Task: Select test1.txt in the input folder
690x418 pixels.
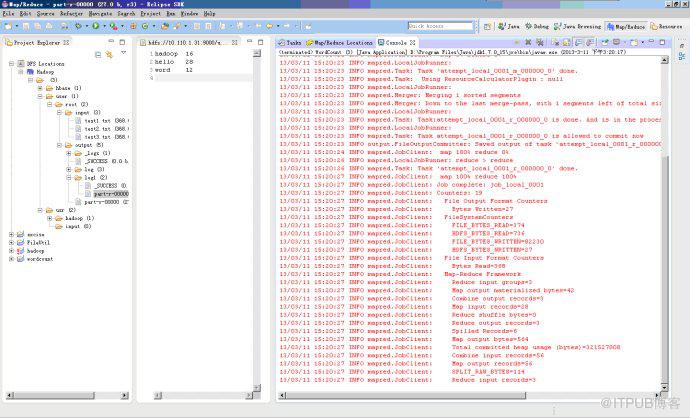Action: pyautogui.click(x=101, y=121)
